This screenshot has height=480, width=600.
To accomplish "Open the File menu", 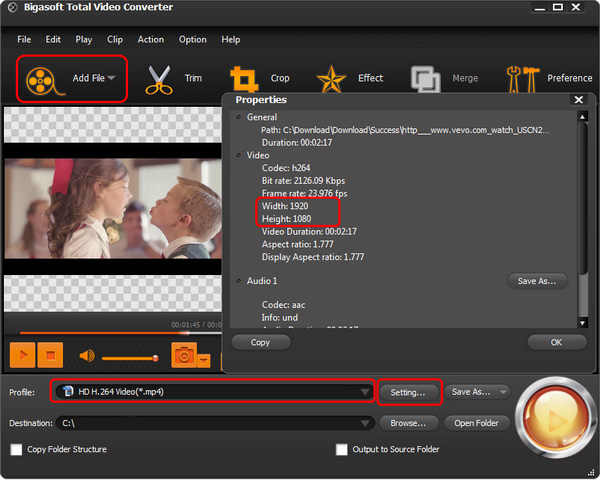I will [24, 39].
